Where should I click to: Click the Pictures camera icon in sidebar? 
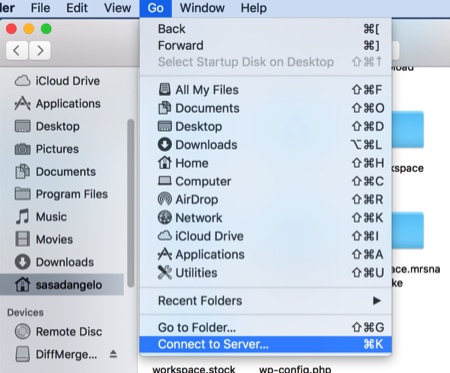(22, 149)
